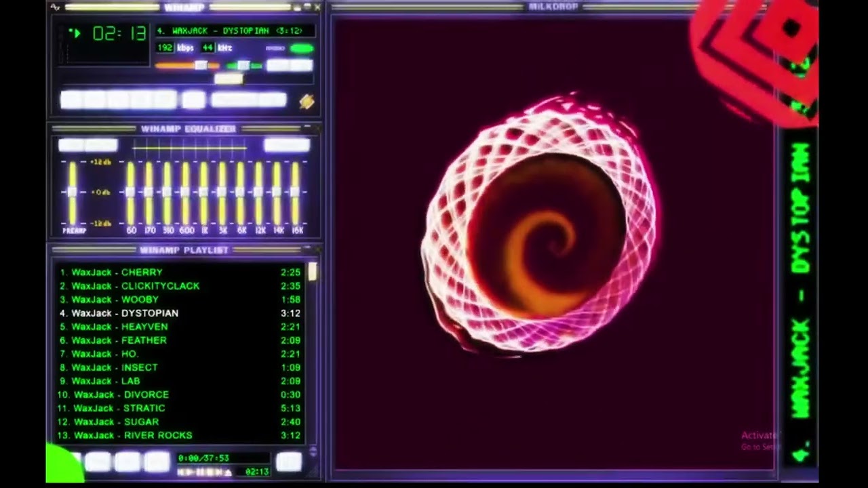Screen dimensions: 868x488
Task: Select playlist track 2 CLICKITYCLACK
Action: pyautogui.click(x=180, y=286)
